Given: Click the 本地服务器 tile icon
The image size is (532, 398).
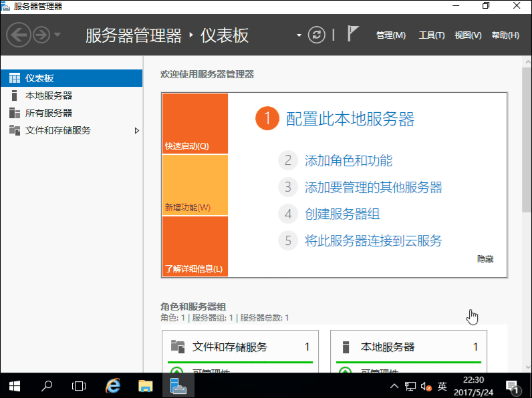Looking at the screenshot, I should pyautogui.click(x=346, y=347).
